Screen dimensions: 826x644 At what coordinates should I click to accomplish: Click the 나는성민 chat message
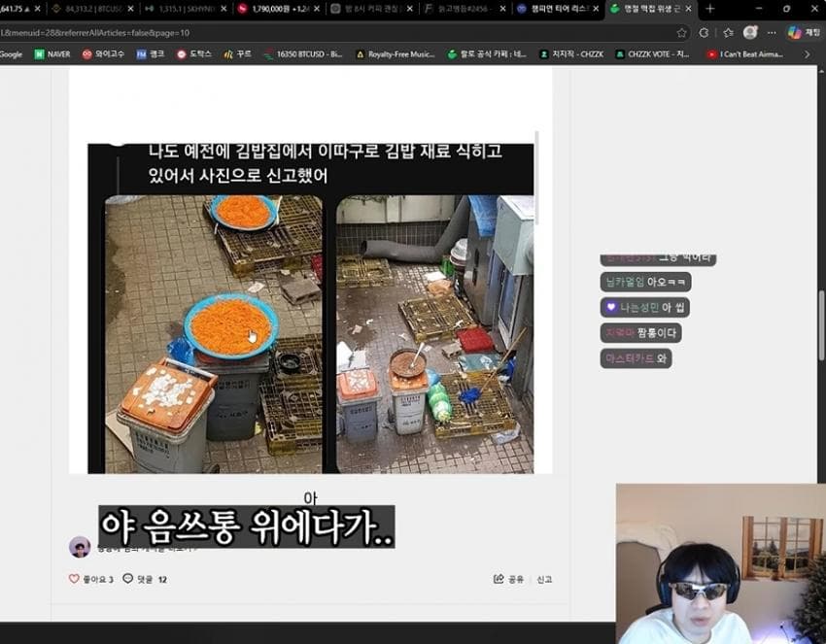(645, 308)
